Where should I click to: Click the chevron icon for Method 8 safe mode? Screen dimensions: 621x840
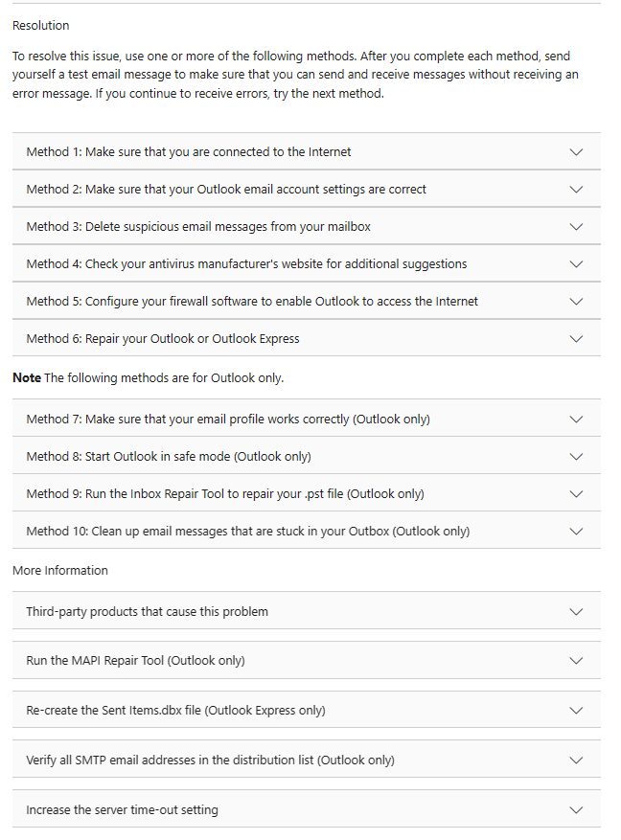(x=576, y=457)
